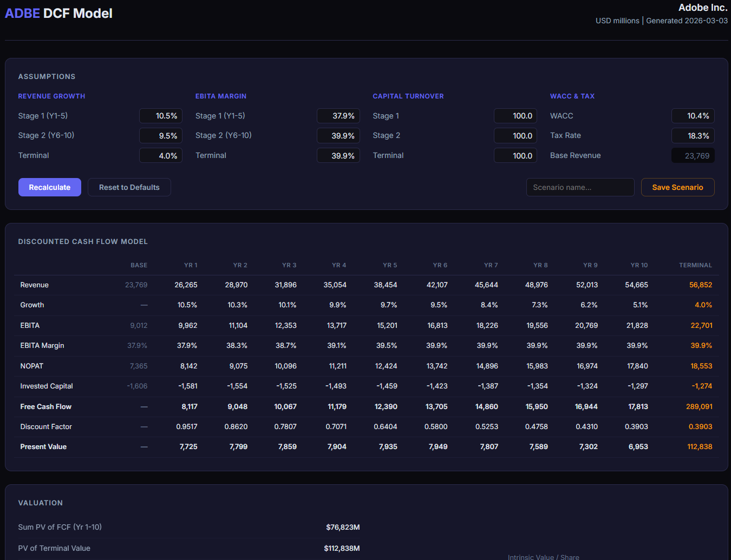Image resolution: width=731 pixels, height=560 pixels.
Task: Edit Capital Turnover Stage 1 value
Action: coord(515,116)
